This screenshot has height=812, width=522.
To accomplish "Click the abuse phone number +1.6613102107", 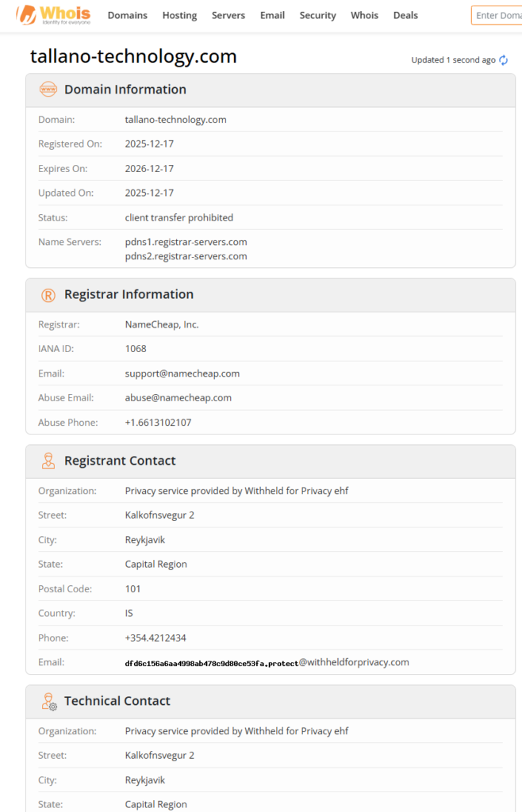I will [x=158, y=423].
